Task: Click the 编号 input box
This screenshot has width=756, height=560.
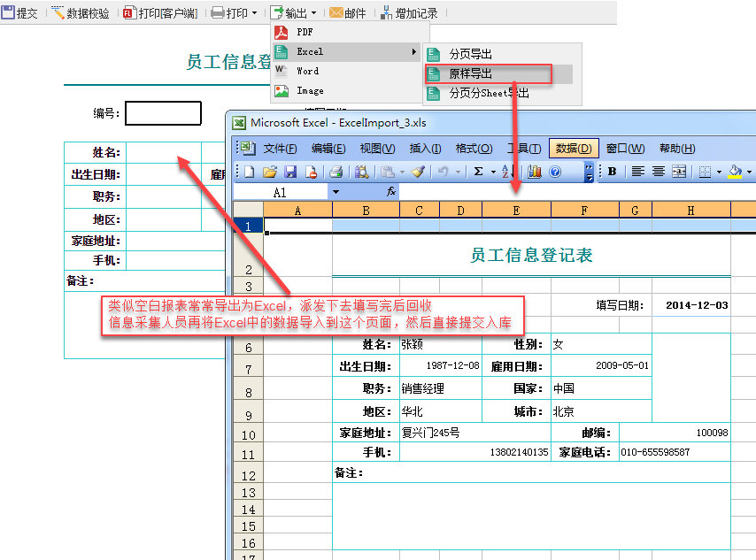Action: (163, 113)
